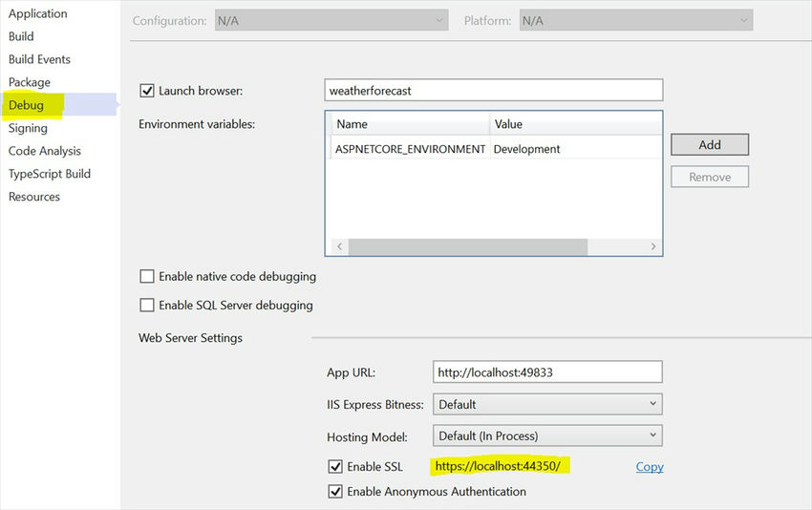Toggle the Enable SSL checkbox
The width and height of the screenshot is (812, 510).
coord(335,466)
